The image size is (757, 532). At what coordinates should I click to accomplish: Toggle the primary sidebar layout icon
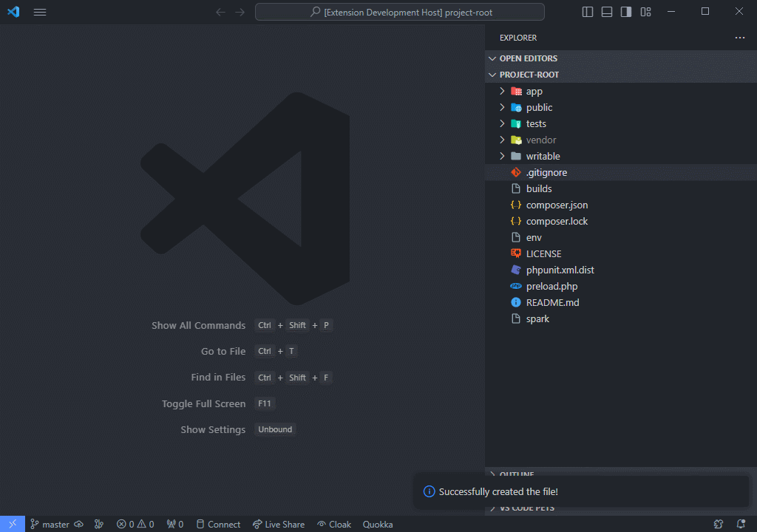click(588, 12)
